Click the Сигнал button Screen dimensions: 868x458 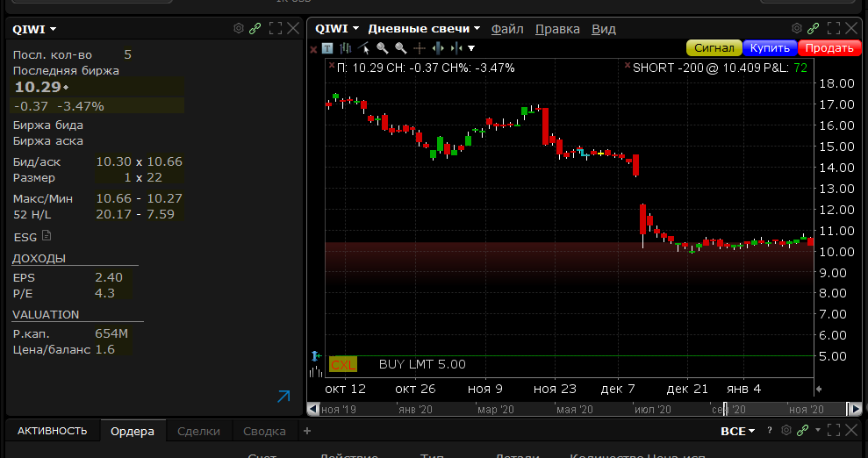click(714, 48)
